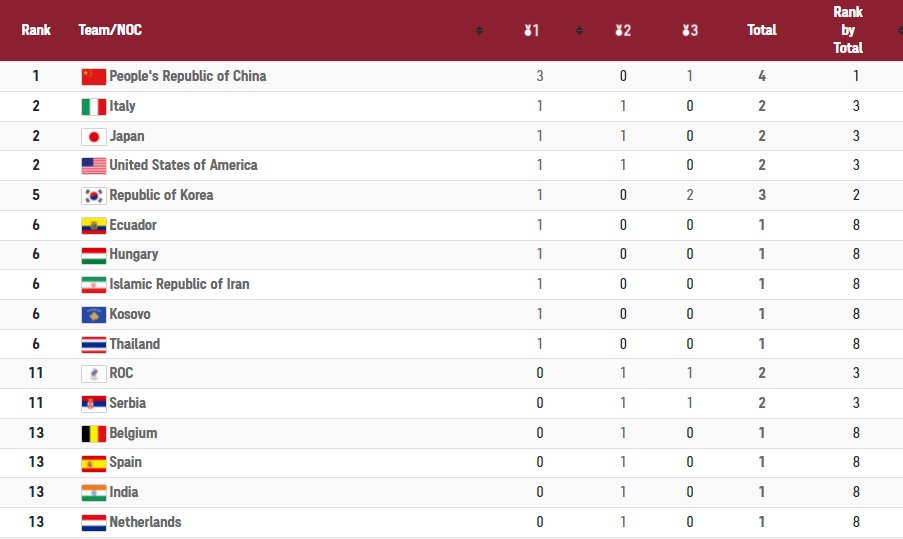The image size is (903, 539).
Task: Toggle sort arrows left of gold medal column
Action: pos(479,30)
